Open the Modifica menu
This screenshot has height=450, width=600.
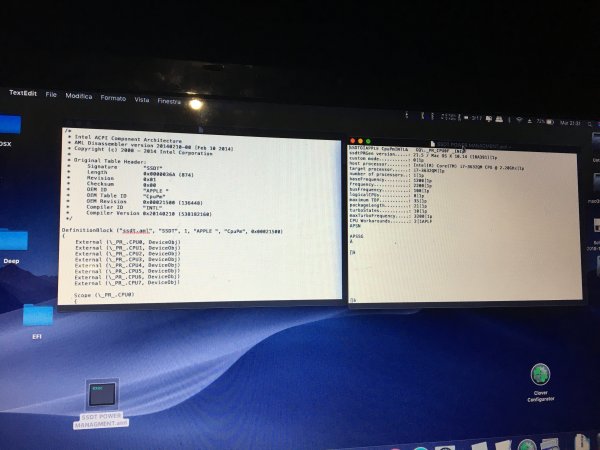pos(78,96)
